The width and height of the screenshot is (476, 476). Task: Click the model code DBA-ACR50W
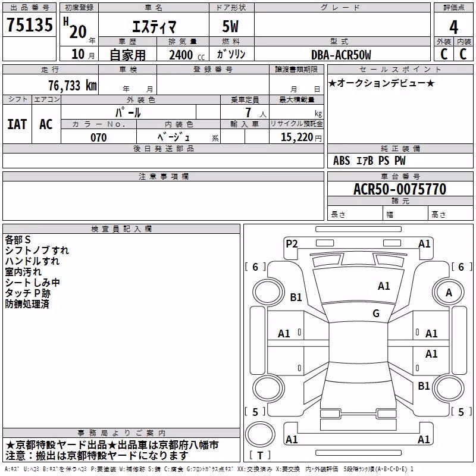341,55
